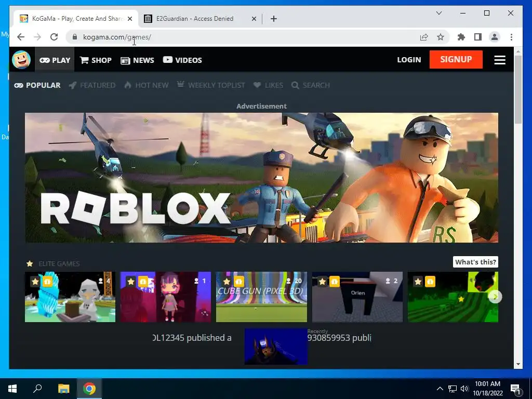This screenshot has height=399, width=532.
Task: Open the SHOP page
Action: tap(96, 60)
